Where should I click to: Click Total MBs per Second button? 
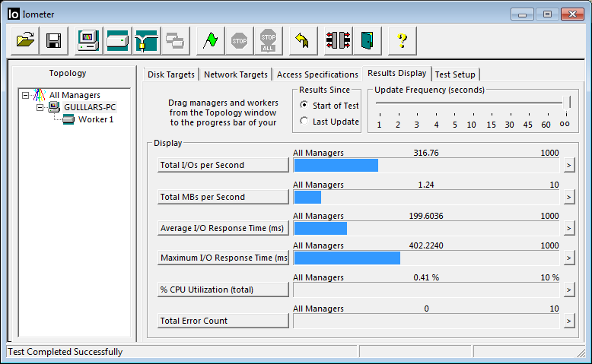pyautogui.click(x=223, y=197)
